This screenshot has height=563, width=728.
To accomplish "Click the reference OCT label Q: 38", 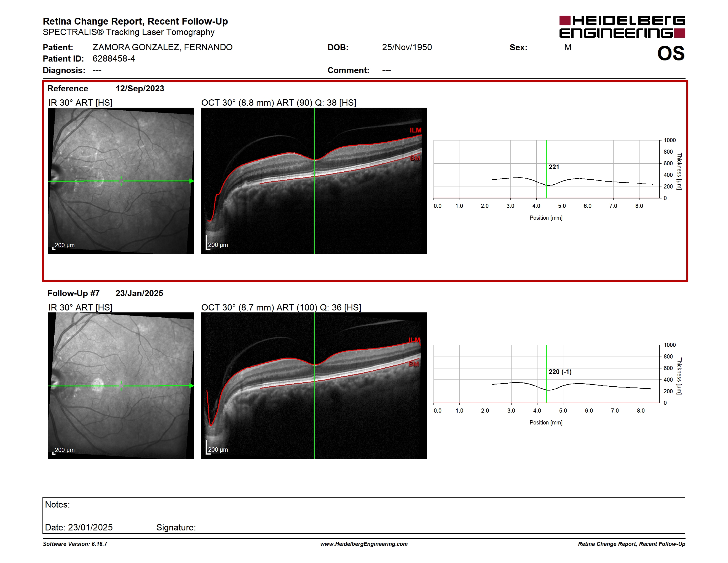I will coord(326,103).
